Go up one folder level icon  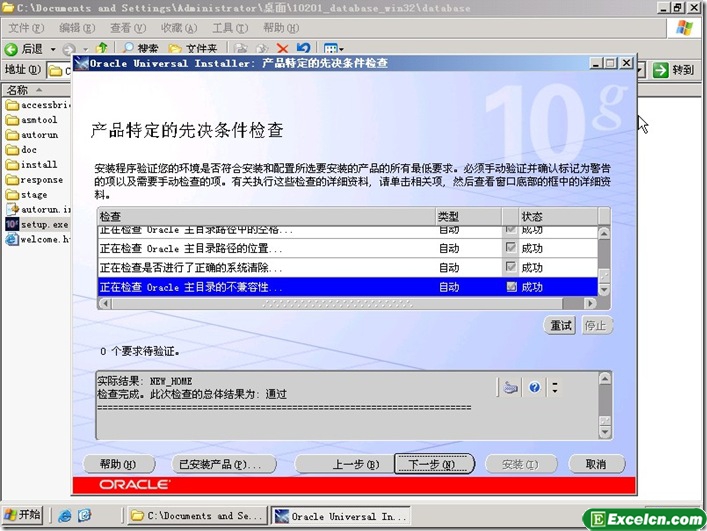[102, 48]
